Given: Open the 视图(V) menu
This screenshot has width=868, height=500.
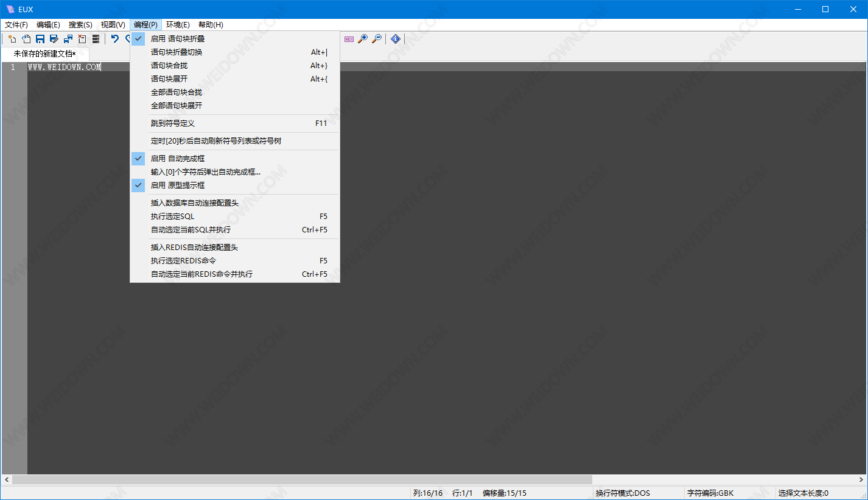Looking at the screenshot, I should click(113, 25).
